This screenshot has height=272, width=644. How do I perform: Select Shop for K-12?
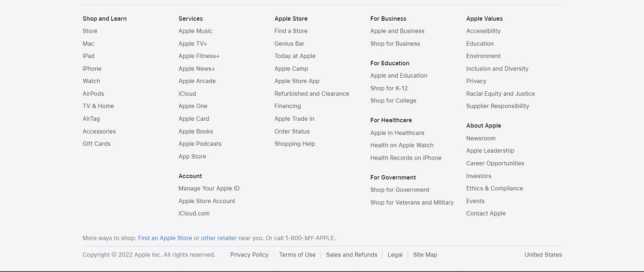pos(389,88)
